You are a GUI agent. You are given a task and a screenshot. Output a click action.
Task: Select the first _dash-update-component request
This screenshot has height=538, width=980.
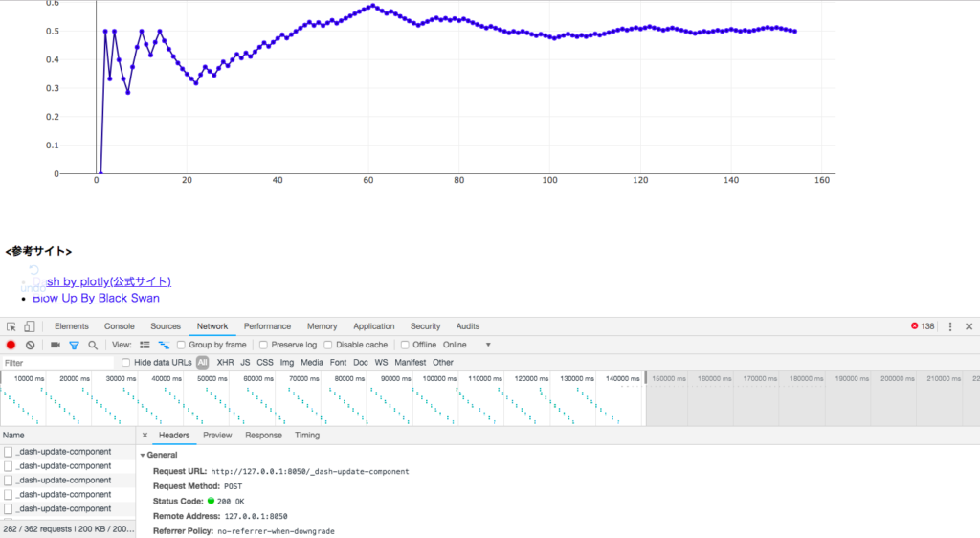coord(63,451)
